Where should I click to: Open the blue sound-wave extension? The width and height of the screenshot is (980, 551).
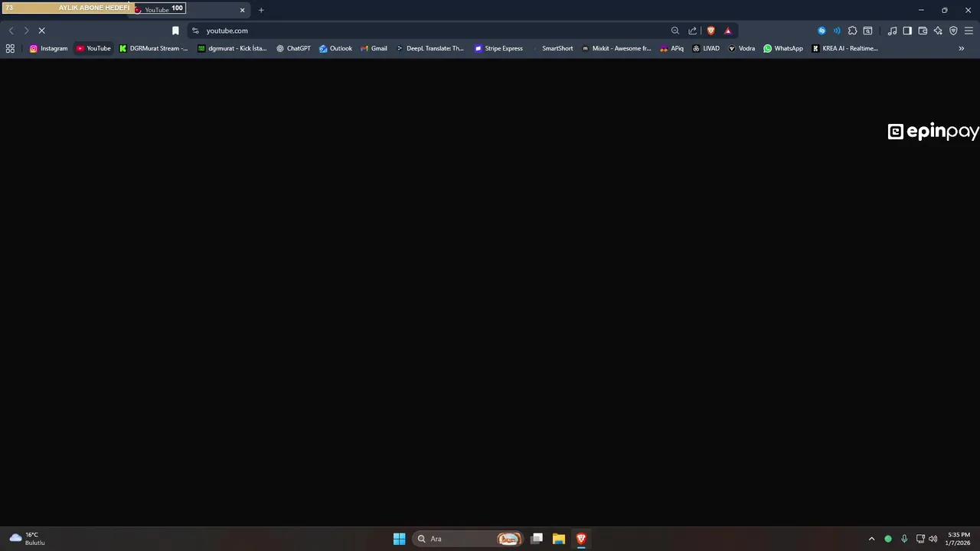837,31
